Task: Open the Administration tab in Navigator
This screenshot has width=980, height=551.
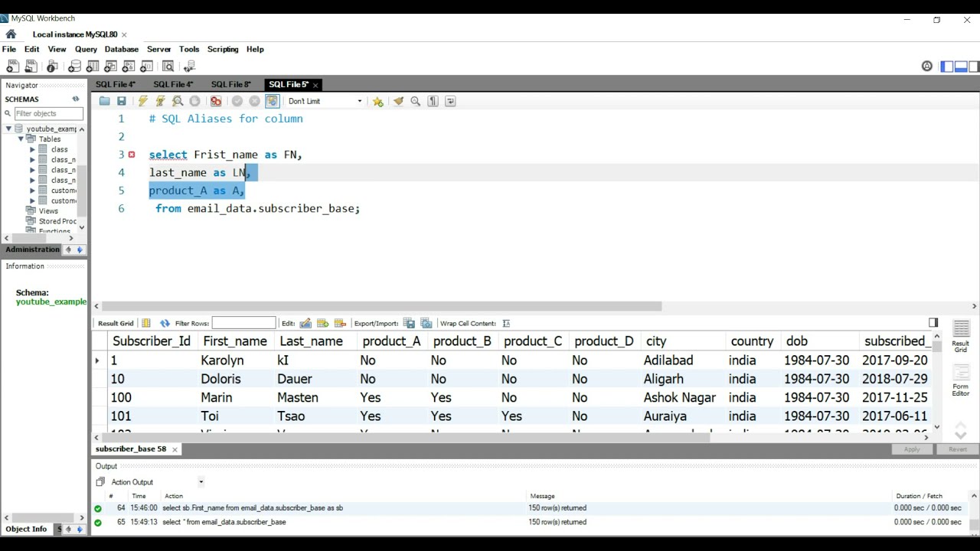Action: click(x=32, y=249)
